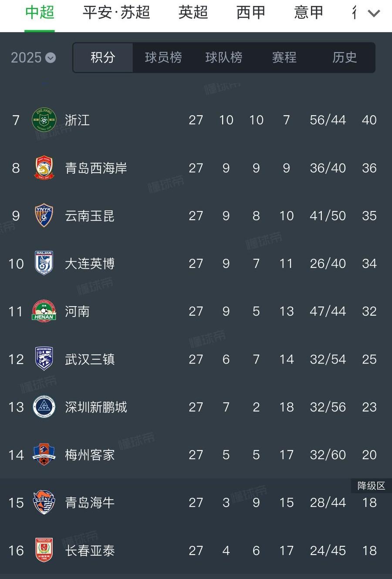Tap the Changchun Yatai red crest
The image size is (392, 579).
[x=44, y=550]
